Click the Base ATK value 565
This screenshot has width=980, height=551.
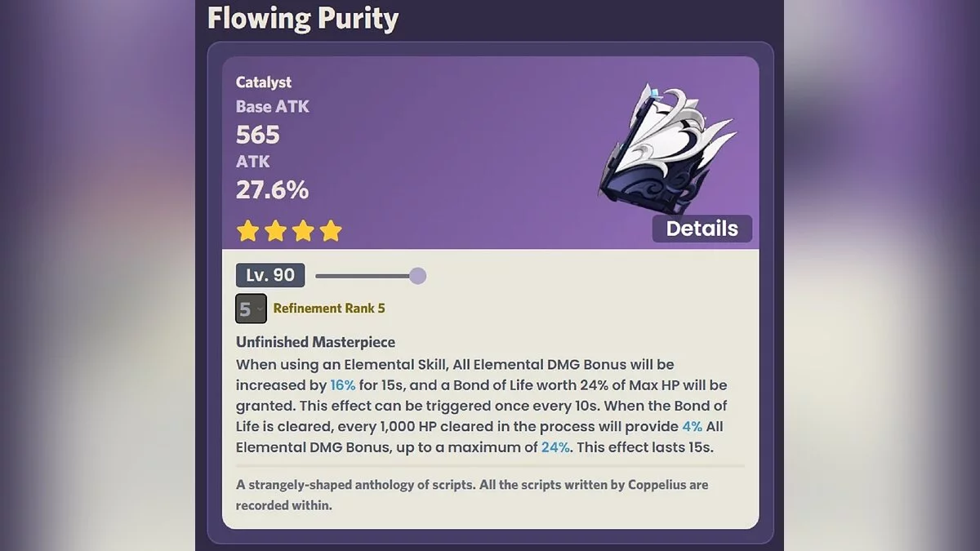258,135
